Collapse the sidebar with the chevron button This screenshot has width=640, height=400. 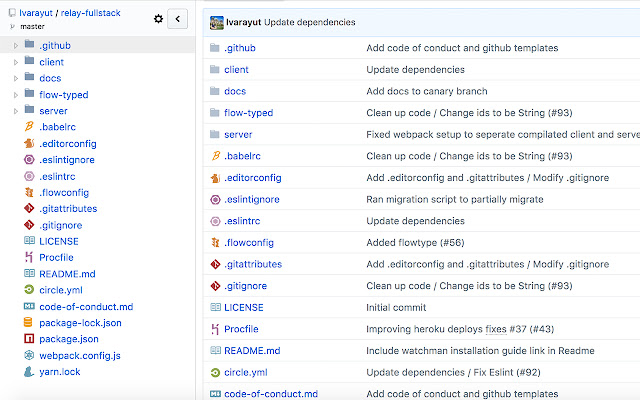(x=178, y=18)
